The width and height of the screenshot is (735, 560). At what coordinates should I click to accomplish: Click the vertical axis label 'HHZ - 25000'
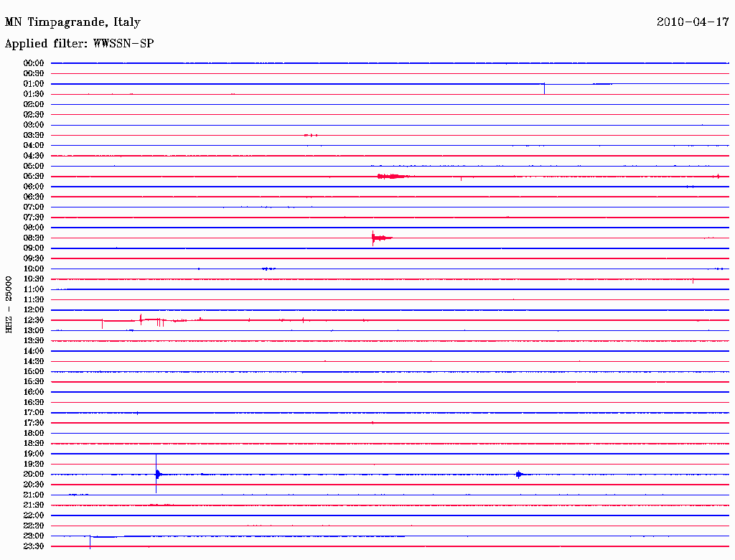(x=9, y=304)
